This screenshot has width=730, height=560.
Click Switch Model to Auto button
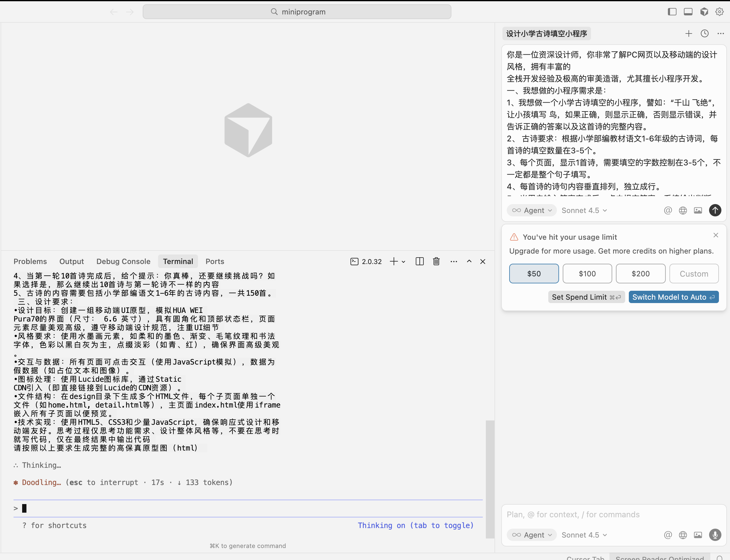click(x=673, y=297)
